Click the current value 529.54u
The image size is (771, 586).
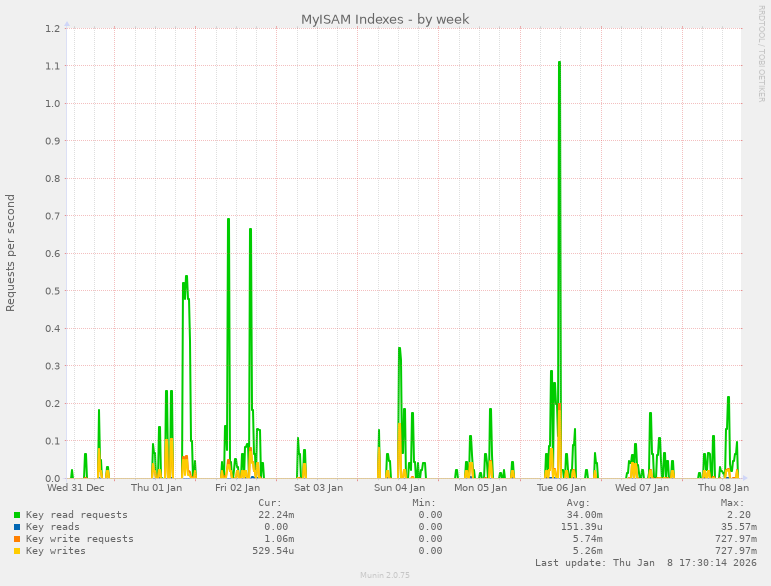[273, 551]
